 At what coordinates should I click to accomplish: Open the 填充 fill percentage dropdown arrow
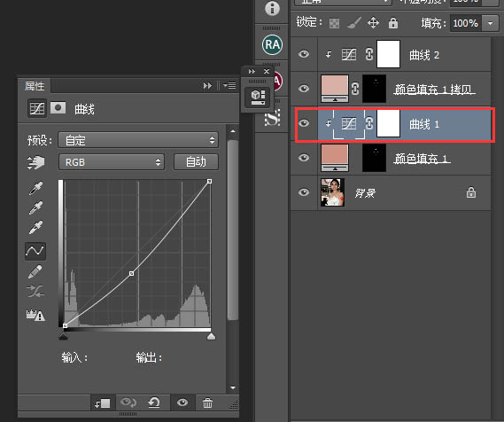[490, 23]
